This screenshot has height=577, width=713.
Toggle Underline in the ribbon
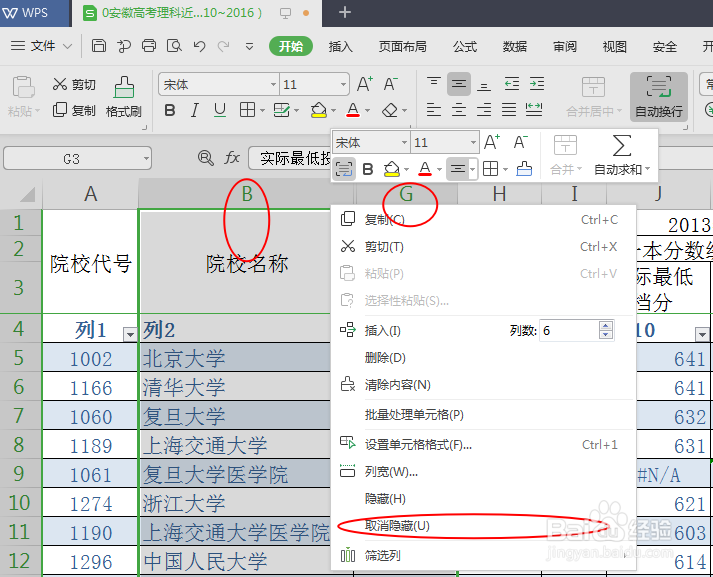(220, 110)
